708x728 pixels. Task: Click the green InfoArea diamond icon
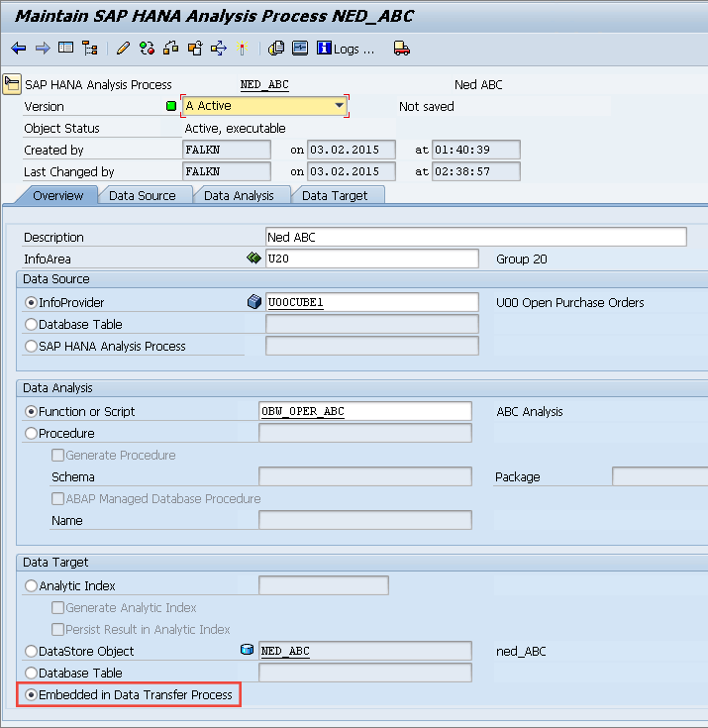(253, 258)
